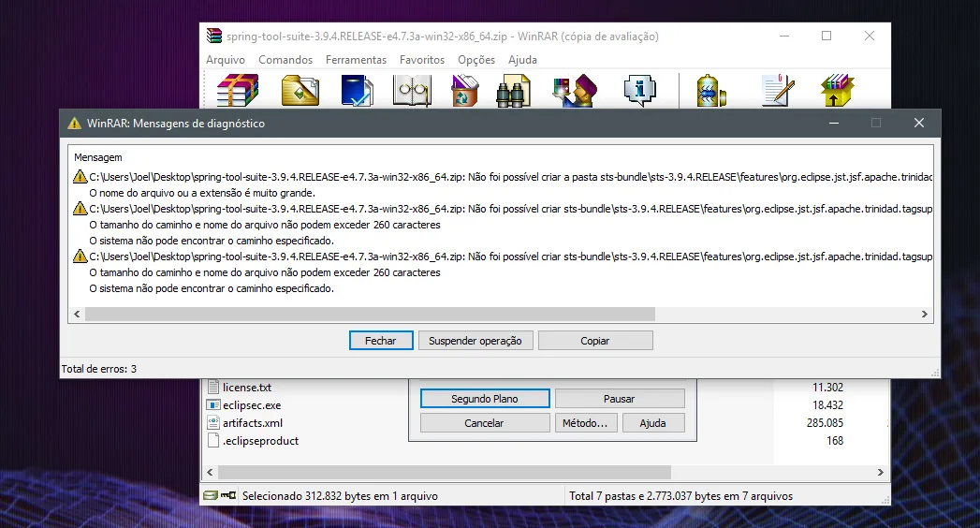
Task: Open the Opções menu
Action: click(476, 60)
